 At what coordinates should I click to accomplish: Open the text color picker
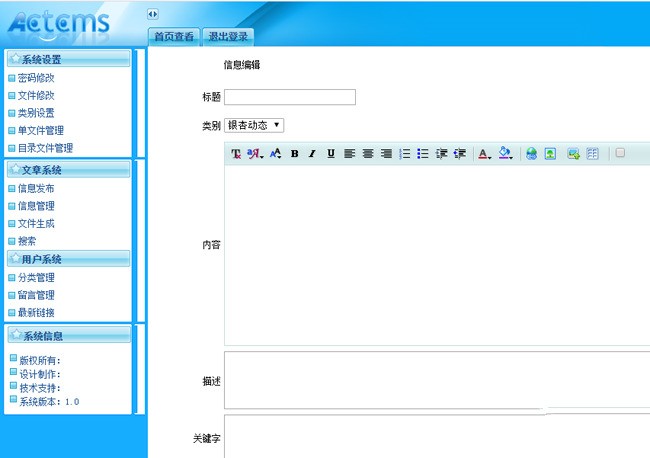[x=484, y=154]
